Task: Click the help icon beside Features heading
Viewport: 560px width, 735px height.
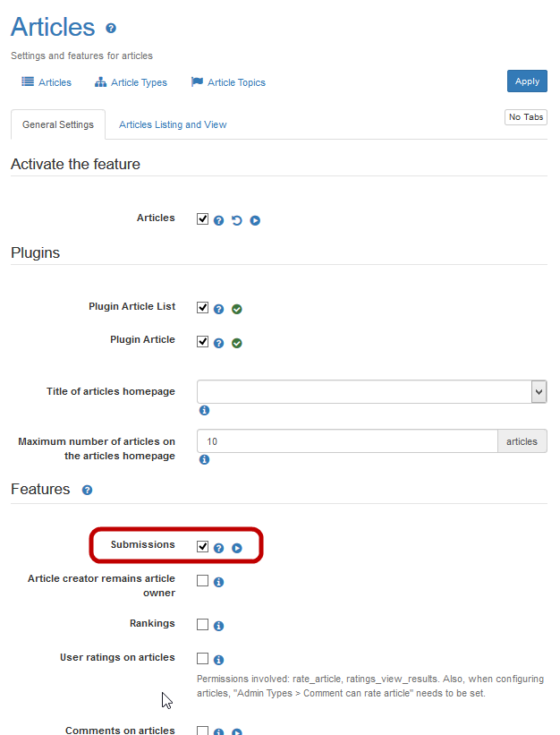Action: [x=87, y=491]
